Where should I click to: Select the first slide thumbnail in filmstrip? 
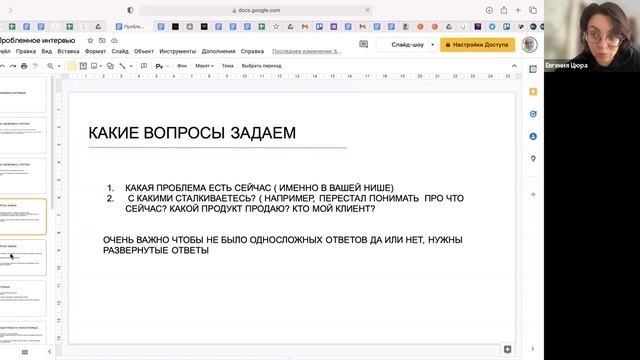coord(22,94)
